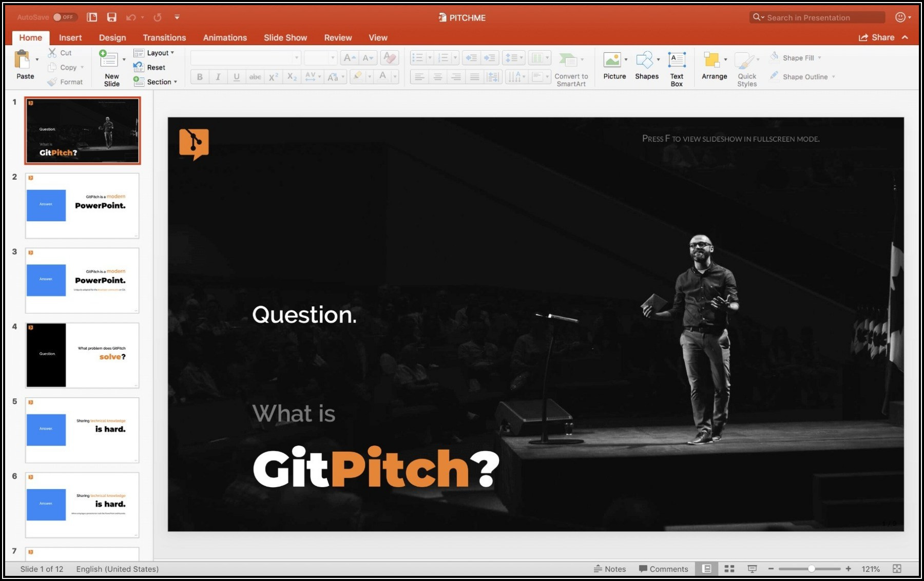Switch to Design tab
This screenshot has height=581, width=924.
[112, 37]
